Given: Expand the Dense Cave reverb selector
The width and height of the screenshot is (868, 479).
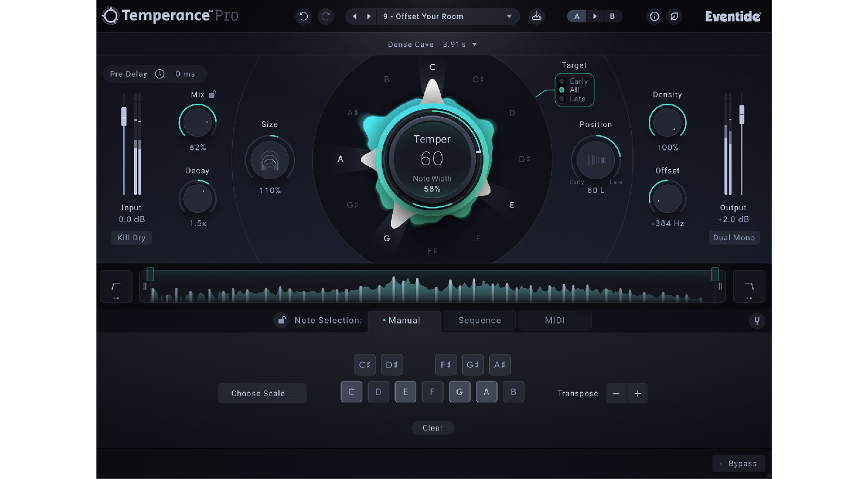Looking at the screenshot, I should [474, 45].
